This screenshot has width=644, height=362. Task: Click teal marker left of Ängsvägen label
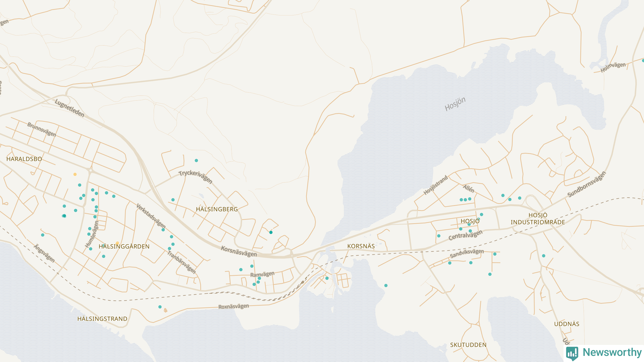point(43,235)
